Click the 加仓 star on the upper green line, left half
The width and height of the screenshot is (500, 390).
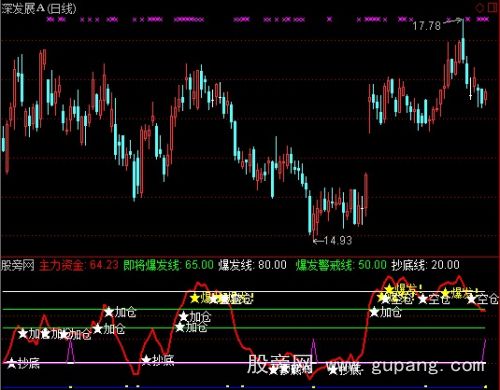pyautogui.click(x=109, y=312)
